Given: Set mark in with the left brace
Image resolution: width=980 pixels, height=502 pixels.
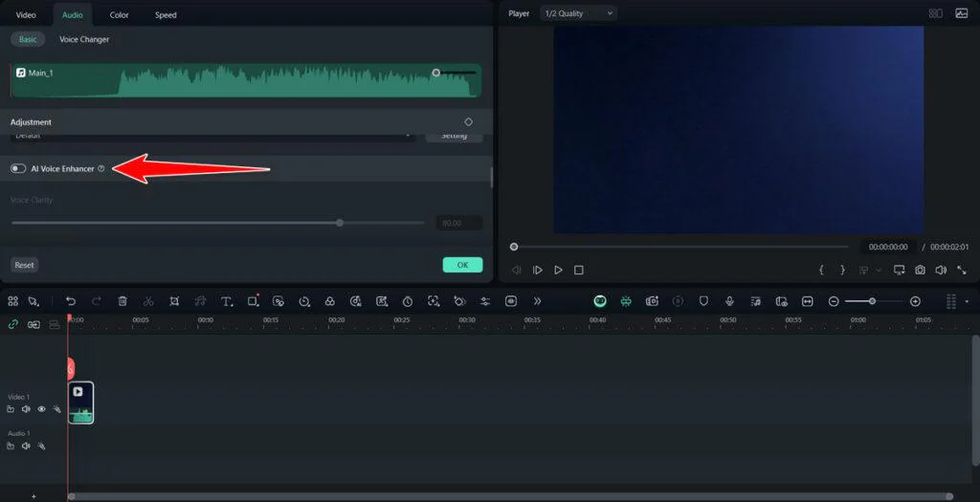Looking at the screenshot, I should tap(821, 270).
